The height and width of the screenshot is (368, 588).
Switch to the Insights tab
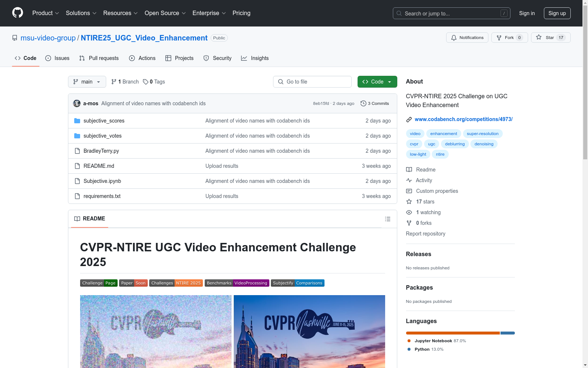click(x=255, y=58)
